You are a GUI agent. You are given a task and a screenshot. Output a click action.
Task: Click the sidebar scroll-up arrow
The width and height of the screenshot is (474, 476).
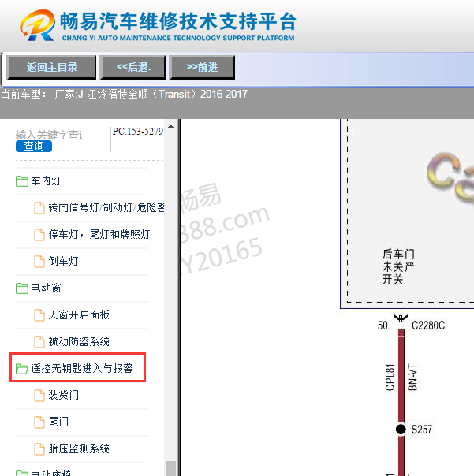pyautogui.click(x=171, y=126)
